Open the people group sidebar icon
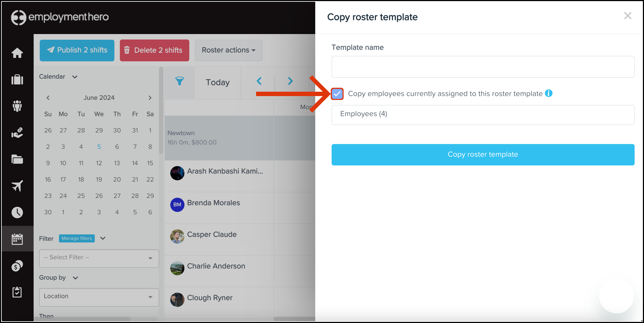 (x=17, y=106)
